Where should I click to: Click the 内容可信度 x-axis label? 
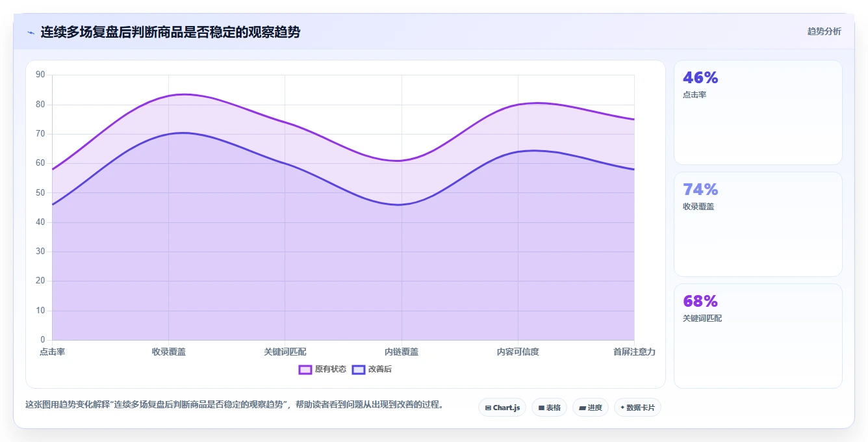point(518,352)
